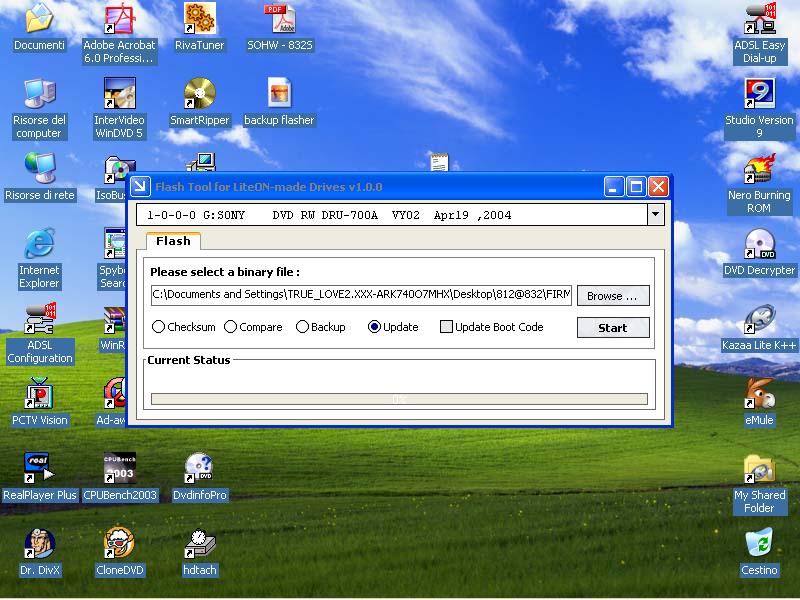Screen dimensions: 800x600
Task: Open the CloneDVD shortcut
Action: [119, 543]
